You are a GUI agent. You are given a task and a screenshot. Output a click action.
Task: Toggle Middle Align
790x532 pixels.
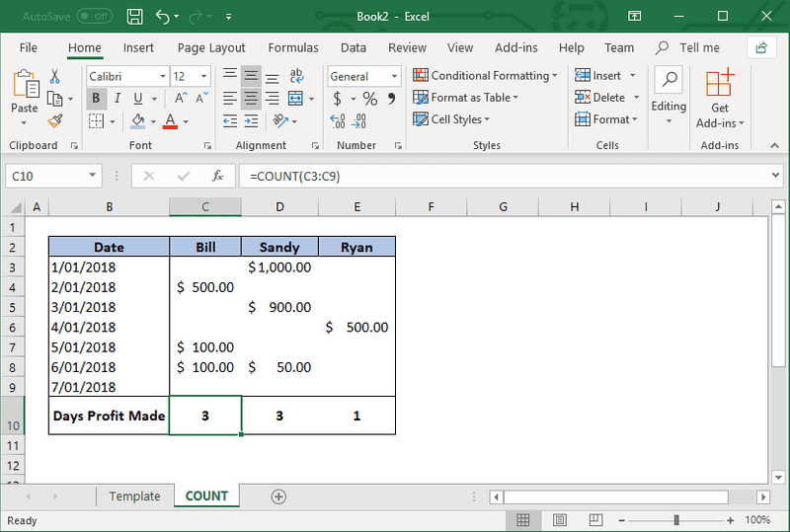(x=251, y=76)
